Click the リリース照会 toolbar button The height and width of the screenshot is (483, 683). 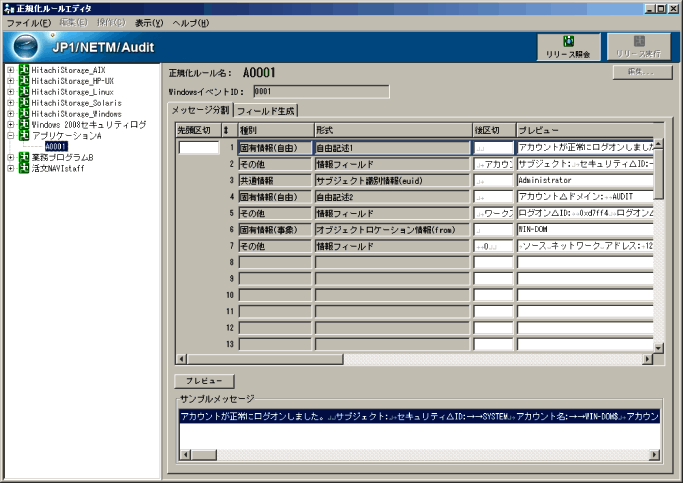tap(569, 46)
